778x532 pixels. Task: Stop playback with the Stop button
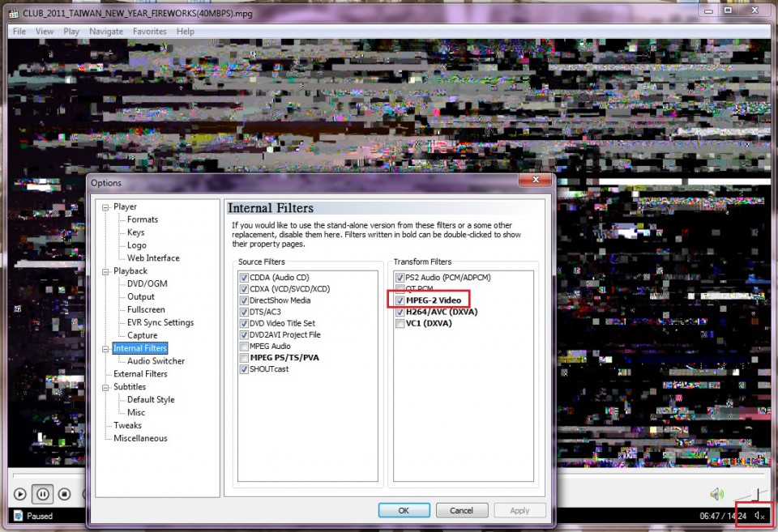(65, 494)
